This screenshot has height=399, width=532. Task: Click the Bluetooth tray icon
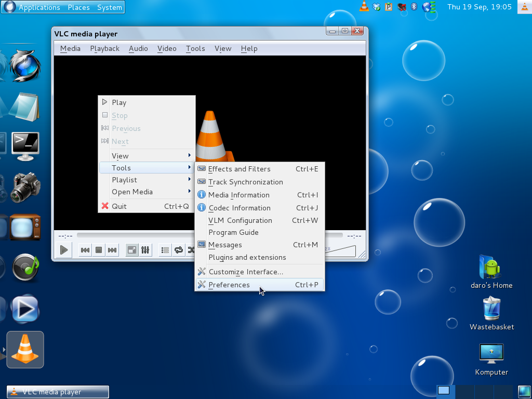click(x=414, y=7)
